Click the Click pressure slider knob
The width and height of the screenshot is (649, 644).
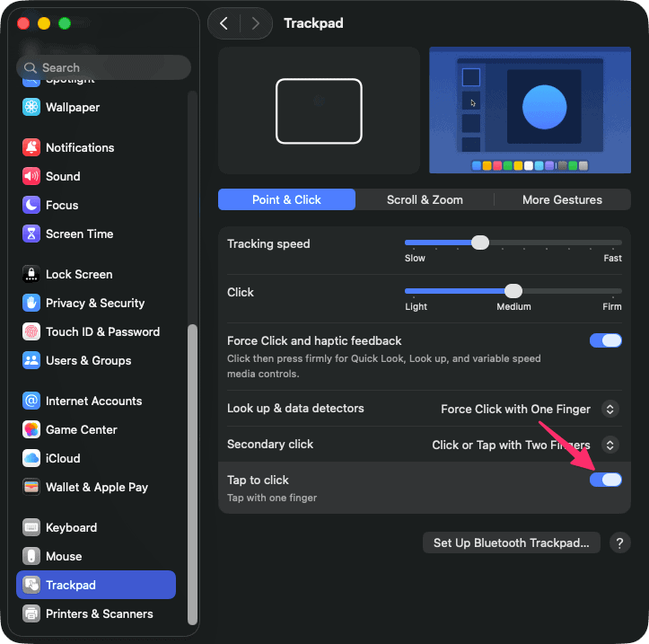click(x=513, y=291)
